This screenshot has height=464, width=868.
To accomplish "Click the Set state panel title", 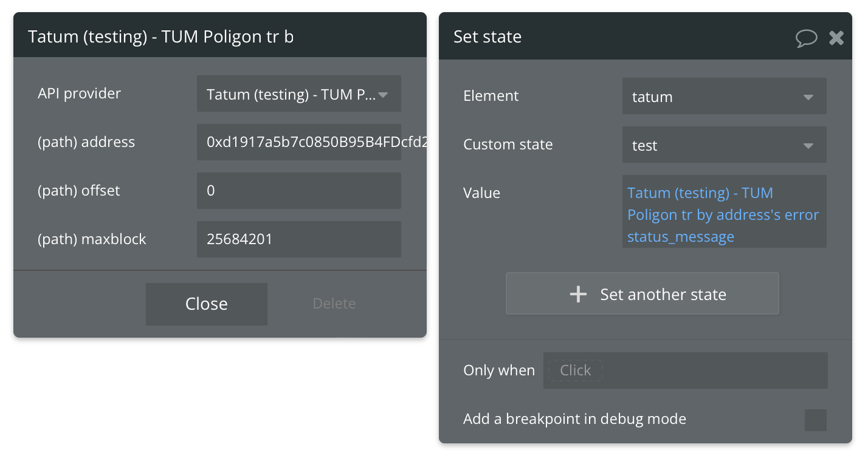I will (x=487, y=36).
